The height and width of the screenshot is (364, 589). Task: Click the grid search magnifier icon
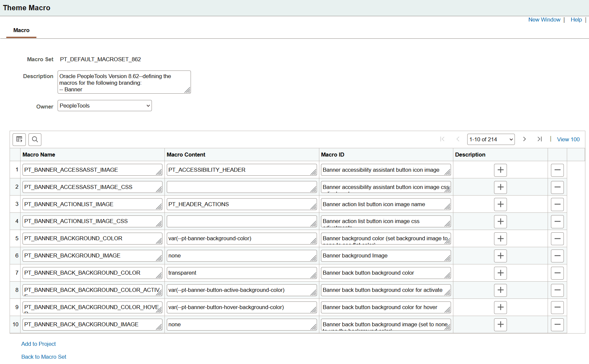click(x=35, y=139)
